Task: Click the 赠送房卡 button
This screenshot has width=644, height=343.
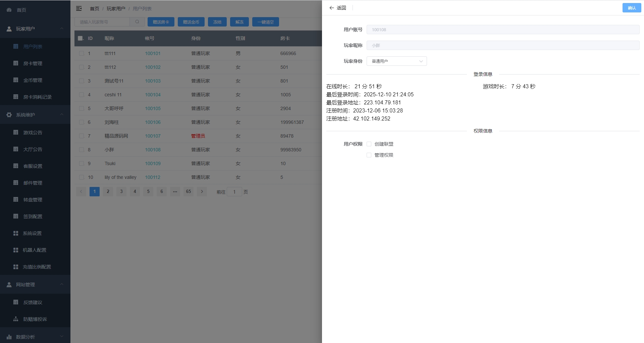Action: (x=161, y=22)
